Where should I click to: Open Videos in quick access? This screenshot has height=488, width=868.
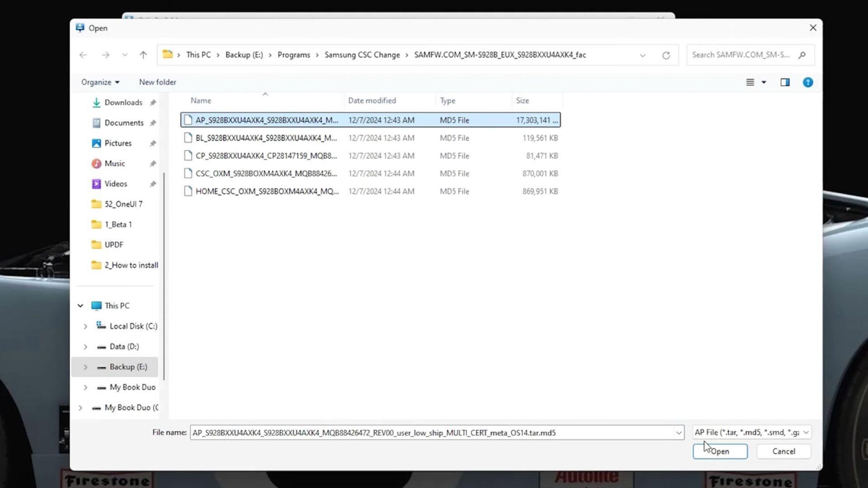coord(116,184)
